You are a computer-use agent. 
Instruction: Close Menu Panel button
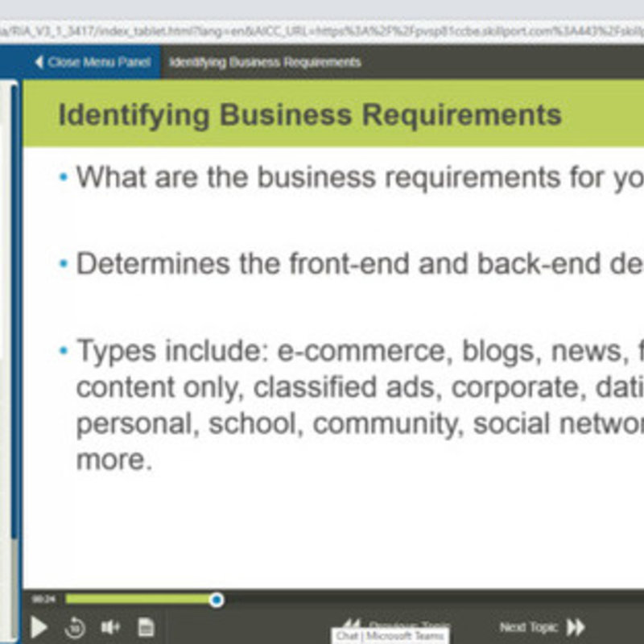coord(93,62)
